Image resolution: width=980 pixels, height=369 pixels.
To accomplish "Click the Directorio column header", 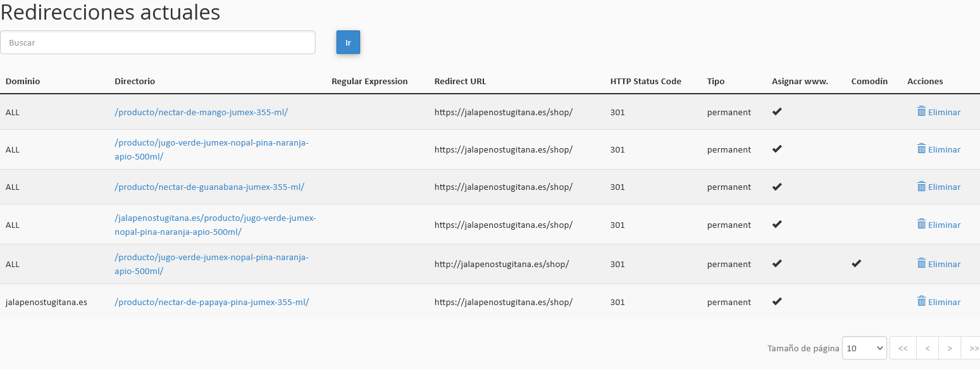I will 135,81.
